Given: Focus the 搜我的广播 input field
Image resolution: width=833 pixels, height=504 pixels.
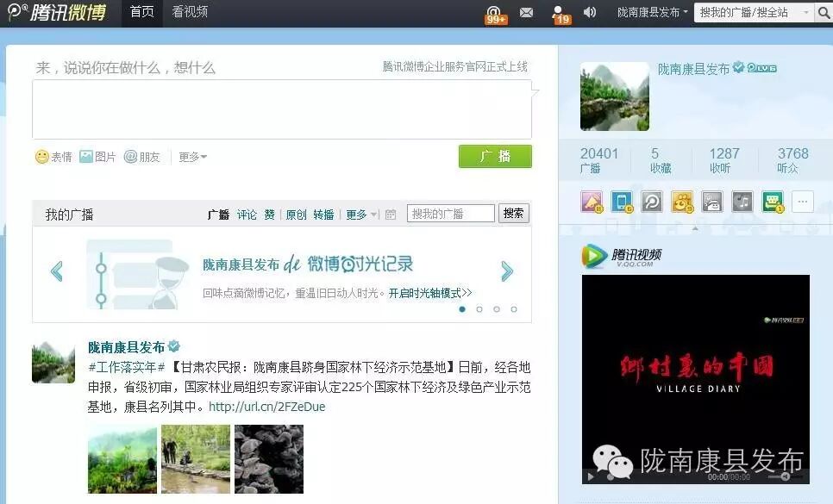Looking at the screenshot, I should (x=451, y=214).
